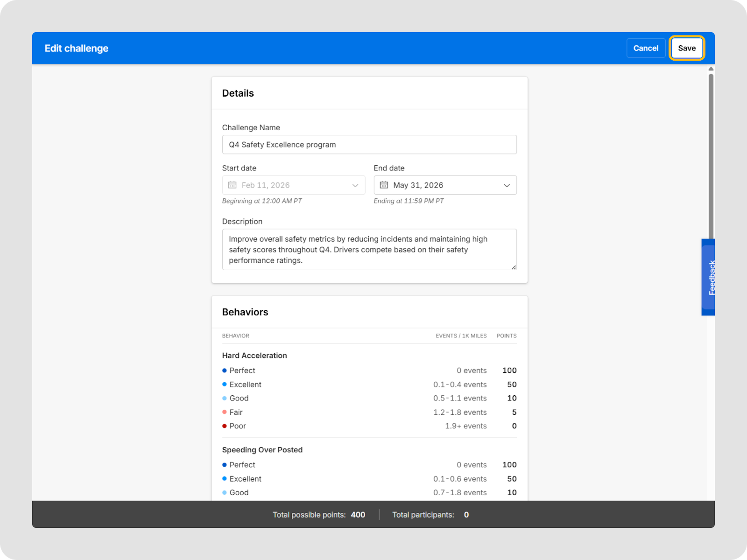747x560 pixels.
Task: Click the Description box resize handle
Action: [x=514, y=267]
